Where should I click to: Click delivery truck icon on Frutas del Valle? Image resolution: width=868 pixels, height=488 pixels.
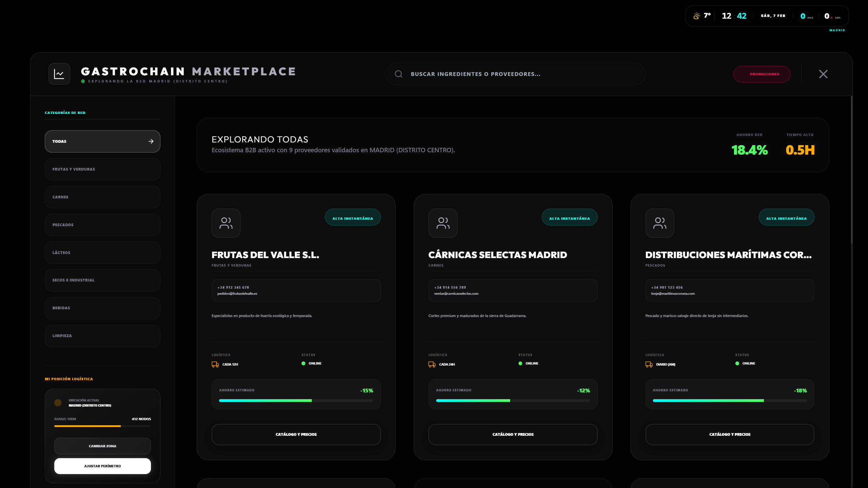coord(215,364)
